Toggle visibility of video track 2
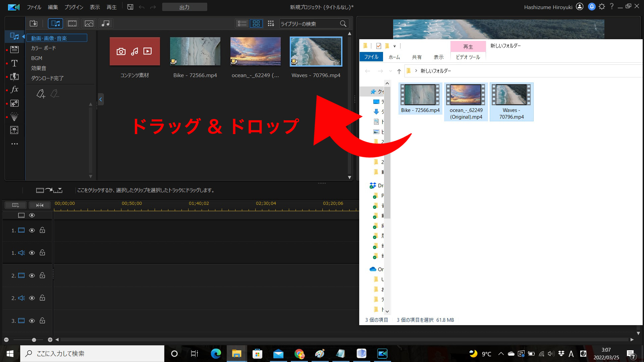Screen dimensions: 644x362 [32, 276]
